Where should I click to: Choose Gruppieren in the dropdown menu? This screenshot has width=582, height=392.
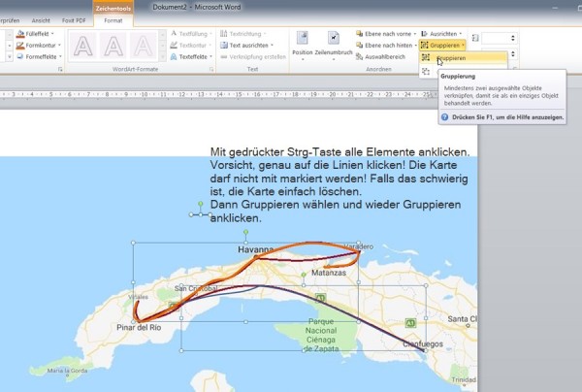463,58
